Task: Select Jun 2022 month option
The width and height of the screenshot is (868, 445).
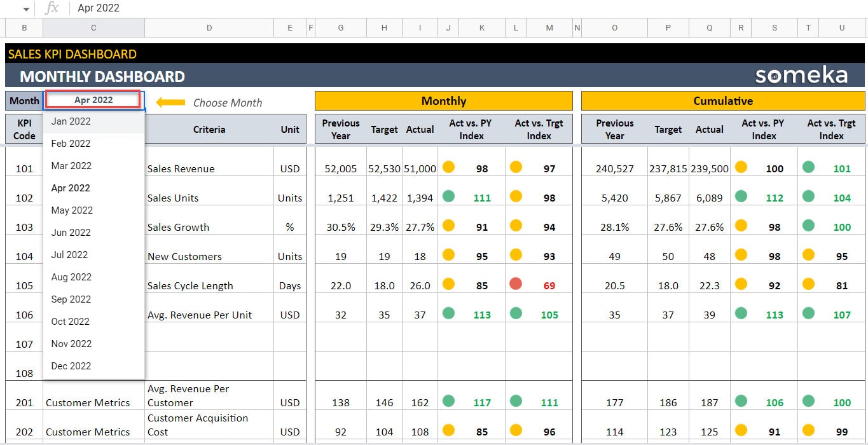Action: 93,233
